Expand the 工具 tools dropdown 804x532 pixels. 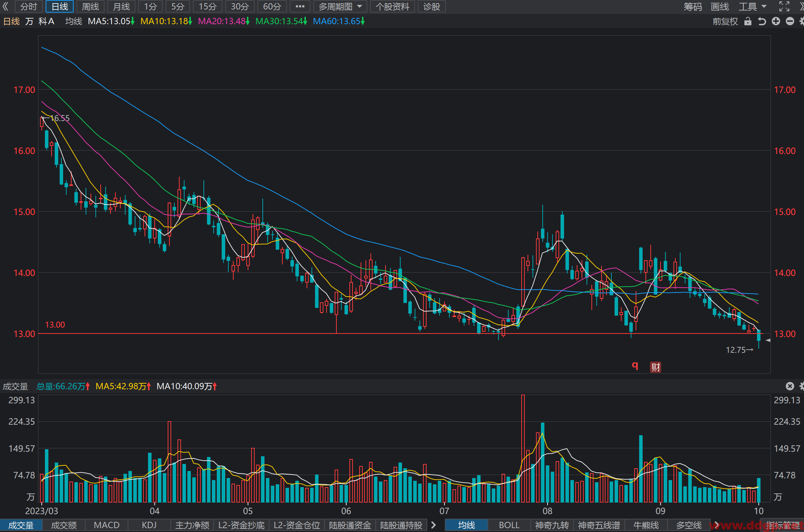pos(753,7)
